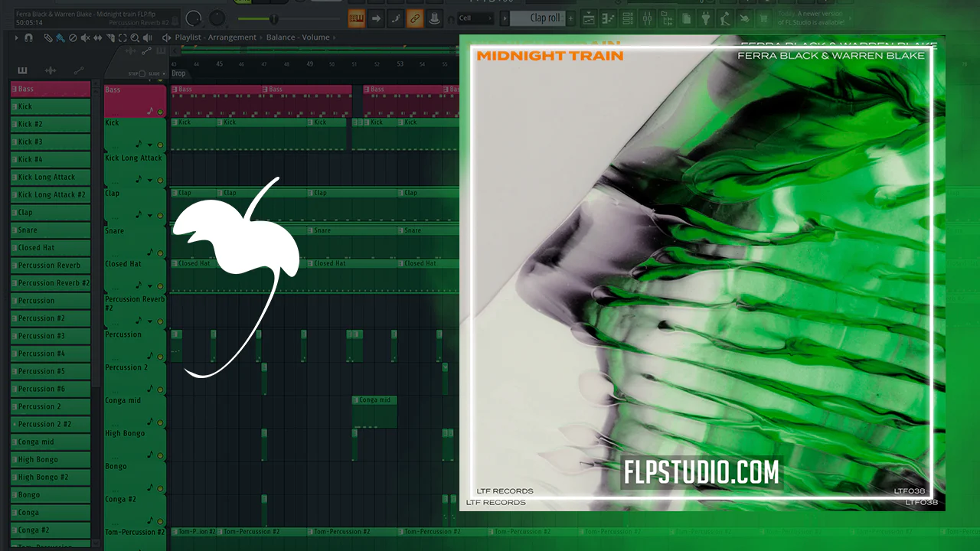980x551 pixels.
Task: Open the plugin picker plug icon
Action: pos(705,18)
